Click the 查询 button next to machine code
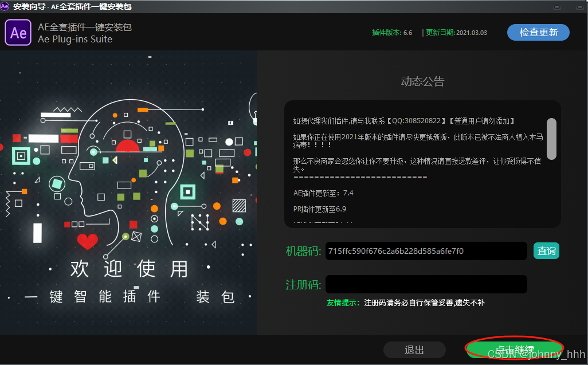This screenshot has width=588, height=365. click(x=546, y=251)
